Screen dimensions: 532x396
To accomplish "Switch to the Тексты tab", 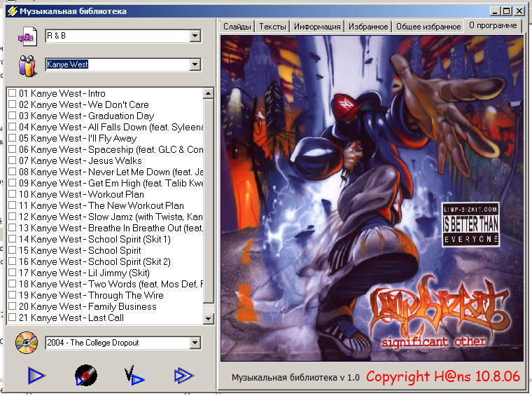I will [272, 27].
